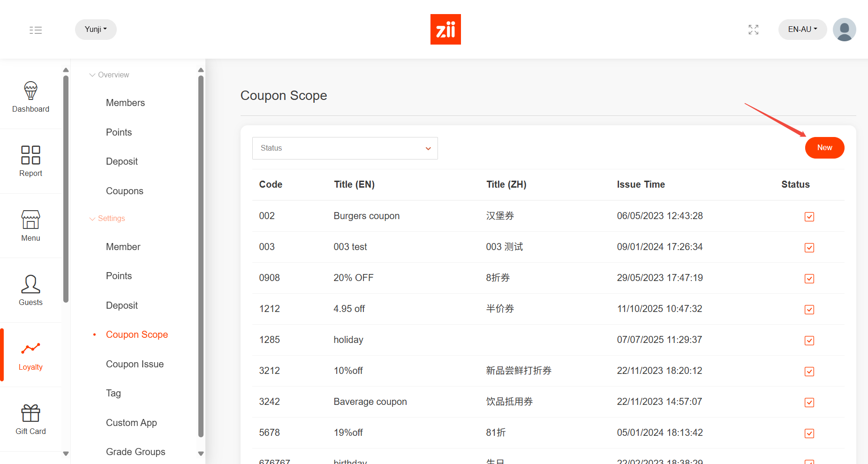This screenshot has width=868, height=464.
Task: Toggle status checkbox for holiday coupon
Action: [x=809, y=340]
